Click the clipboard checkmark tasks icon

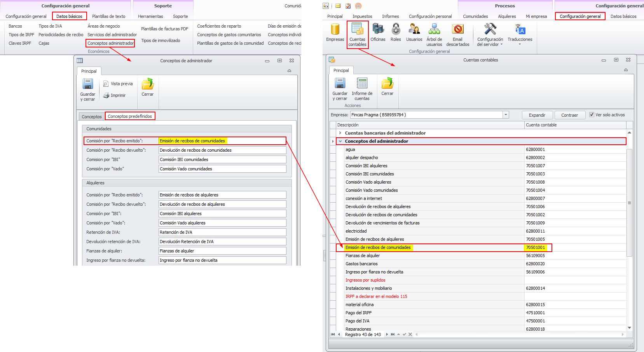tap(348, 6)
